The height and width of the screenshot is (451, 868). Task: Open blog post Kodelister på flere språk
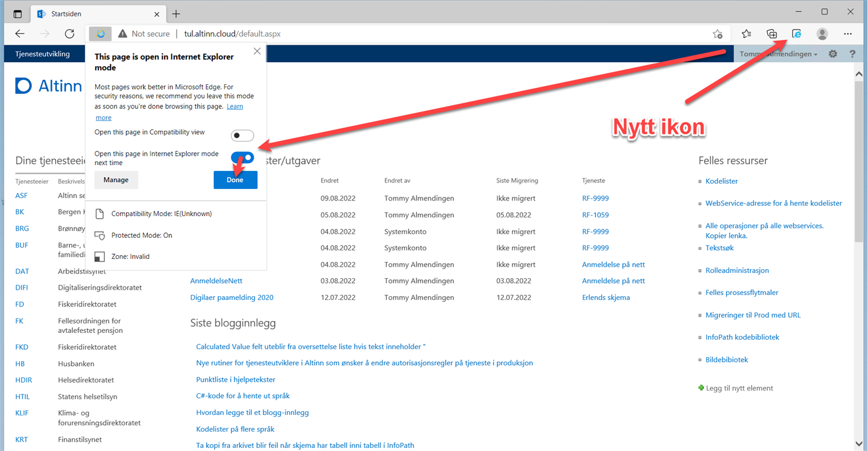pyautogui.click(x=235, y=429)
